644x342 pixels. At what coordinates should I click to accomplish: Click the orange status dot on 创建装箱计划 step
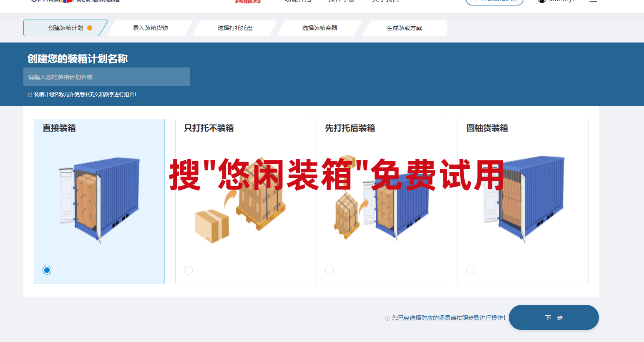(89, 28)
